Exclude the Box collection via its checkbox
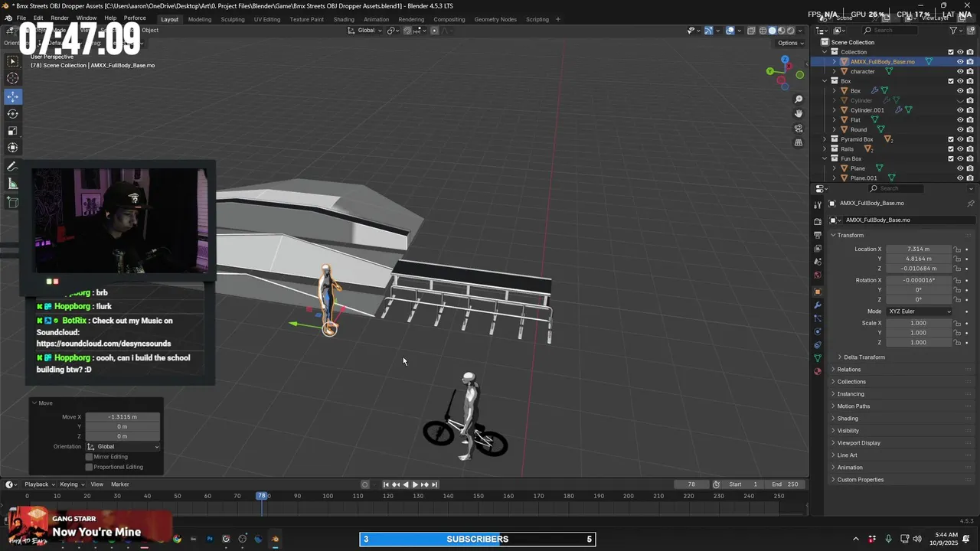 pos(951,81)
